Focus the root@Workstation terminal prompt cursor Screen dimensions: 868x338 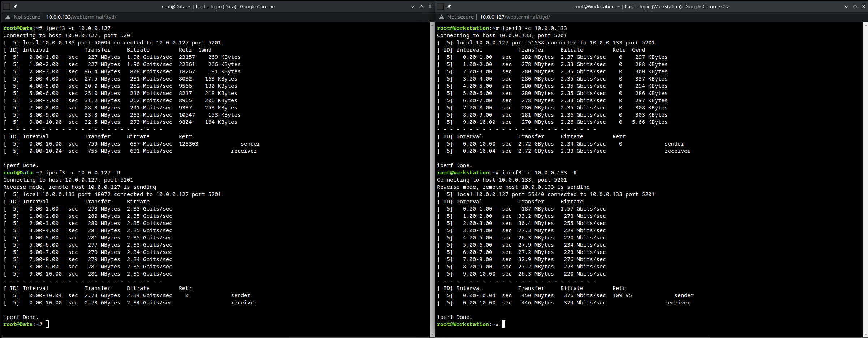click(x=503, y=324)
